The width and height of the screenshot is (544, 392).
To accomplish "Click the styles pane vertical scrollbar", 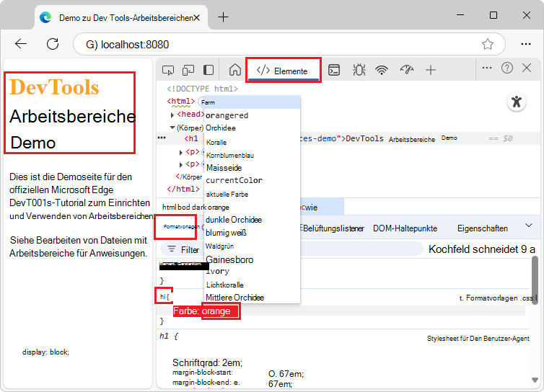I will (535, 280).
